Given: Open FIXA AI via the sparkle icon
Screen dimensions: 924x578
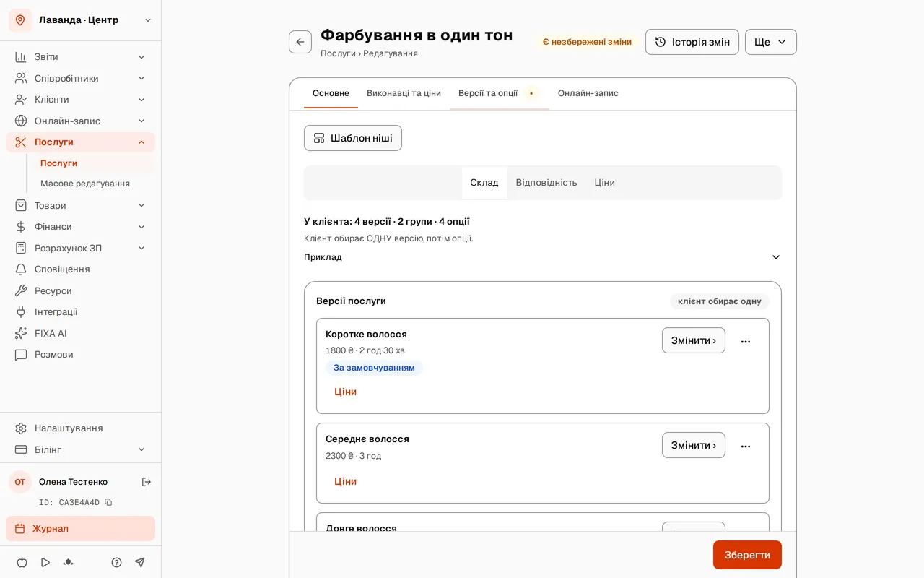Looking at the screenshot, I should [21, 333].
